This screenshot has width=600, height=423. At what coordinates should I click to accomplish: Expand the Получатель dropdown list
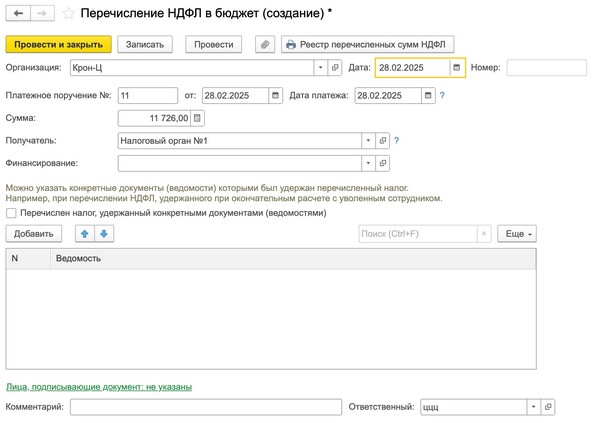click(368, 141)
